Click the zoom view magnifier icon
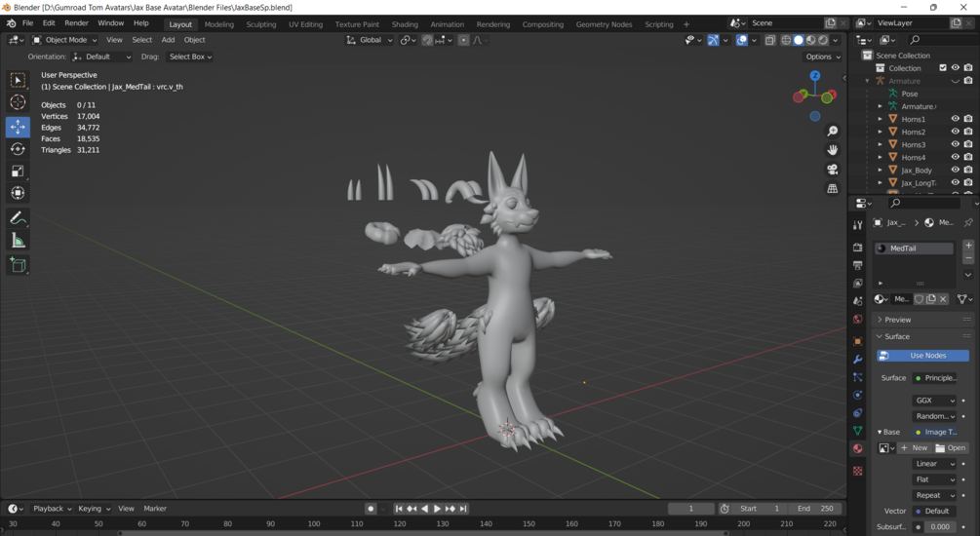Image resolution: width=980 pixels, height=536 pixels. [833, 131]
